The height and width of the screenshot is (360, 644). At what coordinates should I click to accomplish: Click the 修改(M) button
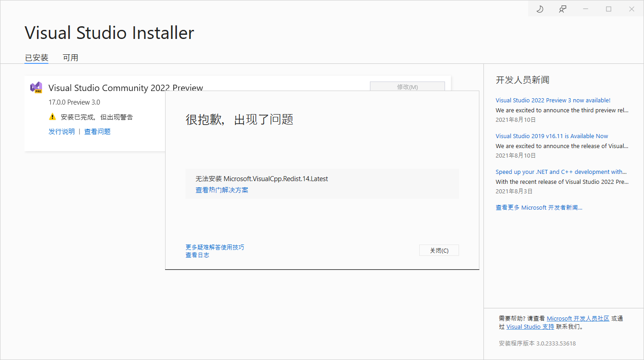point(407,86)
